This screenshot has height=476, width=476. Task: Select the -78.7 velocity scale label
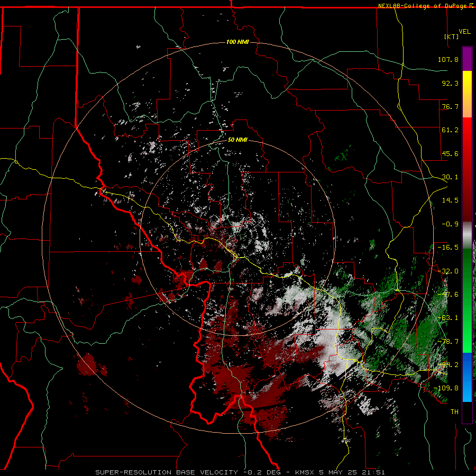pyautogui.click(x=448, y=342)
